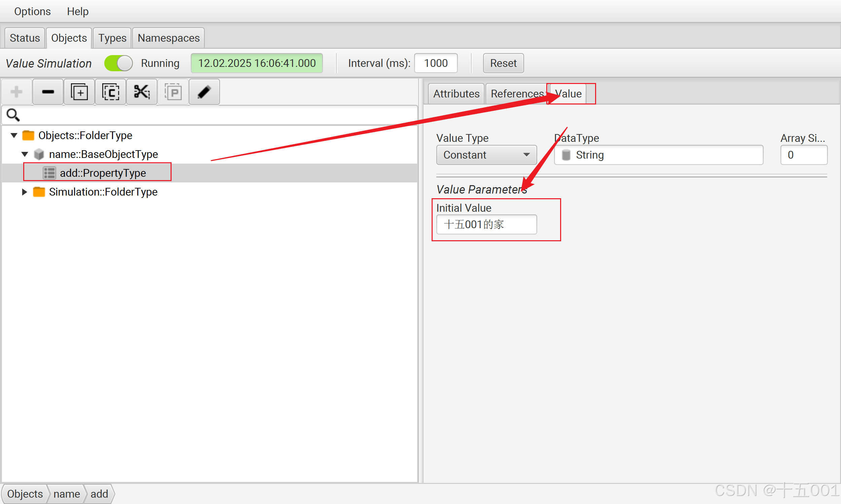Collapse the Objects::FolderType tree node

14,135
